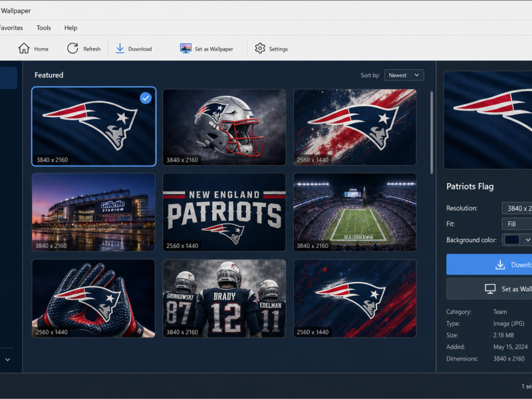Image resolution: width=532 pixels, height=399 pixels.
Task: Click the vertical scrollbar of the gallery
Action: pyautogui.click(x=432, y=132)
